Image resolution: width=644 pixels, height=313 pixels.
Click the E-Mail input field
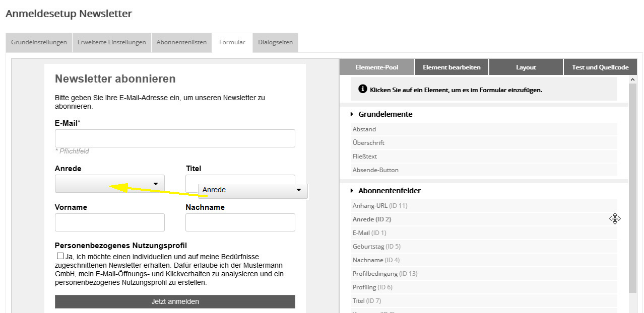pos(175,138)
